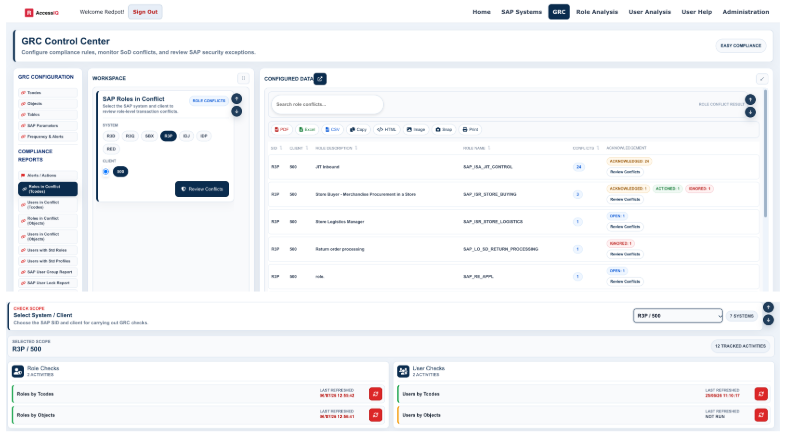Open the GRC menu tab
Screen dimensions: 786x443
pyautogui.click(x=559, y=12)
